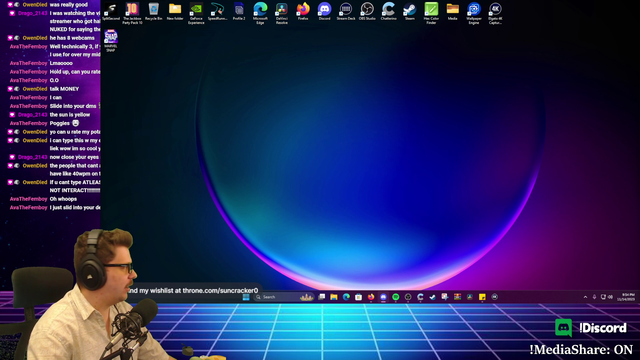
Task: Open Microsoft Store from the taskbar
Action: pyautogui.click(x=358, y=297)
